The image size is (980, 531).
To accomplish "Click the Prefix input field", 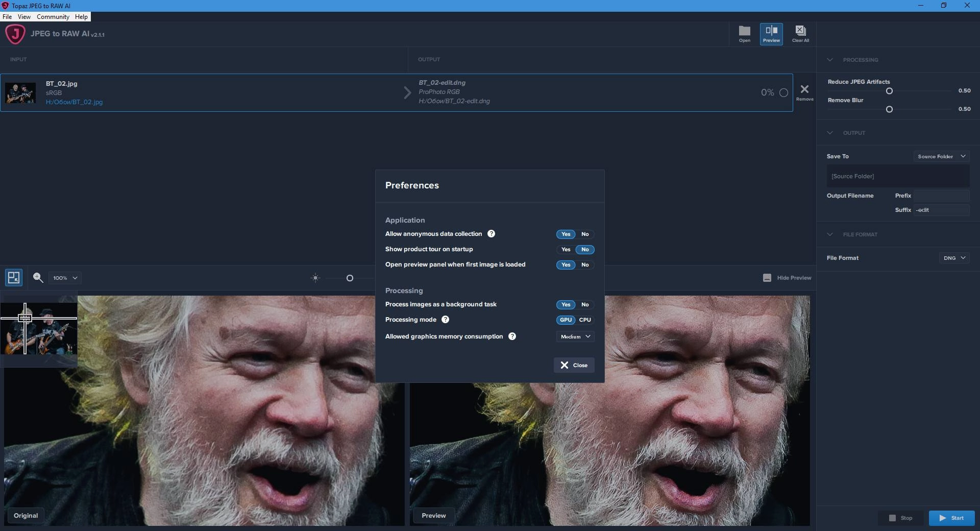I will [x=941, y=196].
